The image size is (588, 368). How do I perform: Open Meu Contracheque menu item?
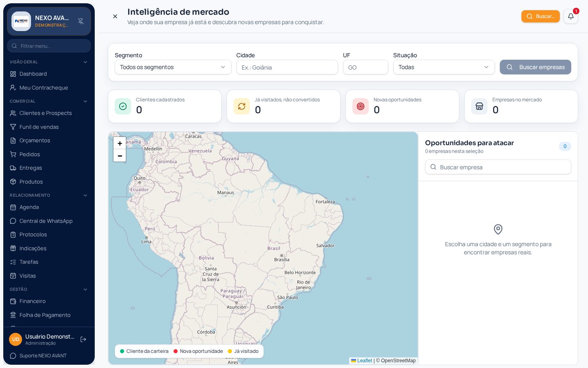coord(49,88)
